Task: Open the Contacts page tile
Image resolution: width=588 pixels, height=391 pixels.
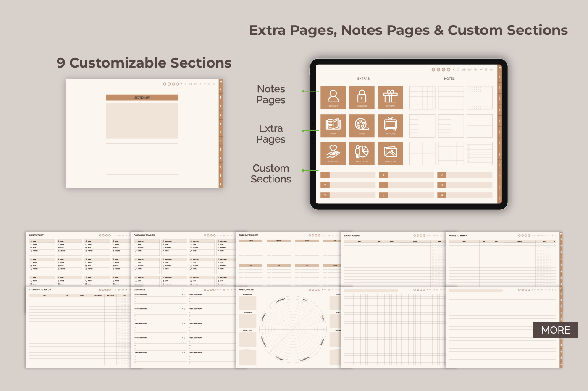Action: (x=333, y=98)
